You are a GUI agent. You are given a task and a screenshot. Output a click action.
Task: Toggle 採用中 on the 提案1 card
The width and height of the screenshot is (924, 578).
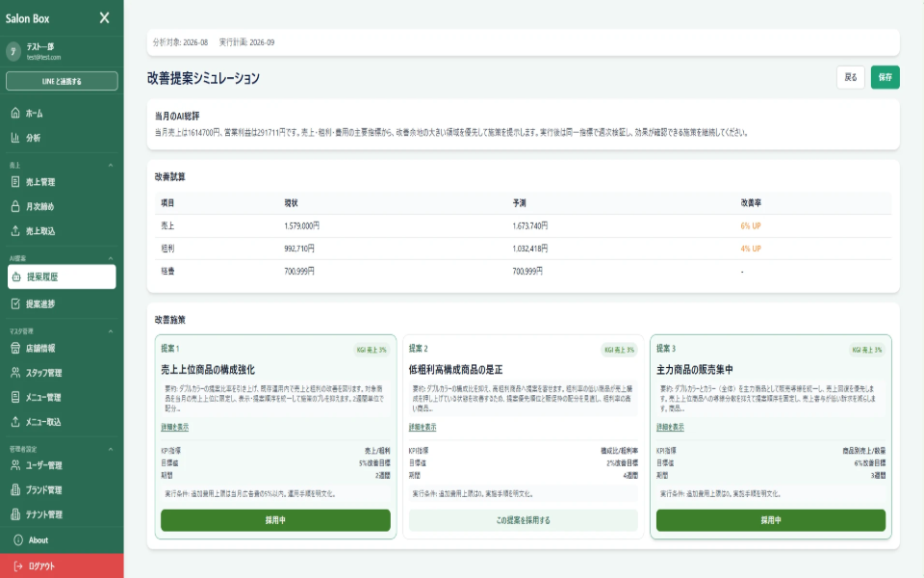click(275, 520)
